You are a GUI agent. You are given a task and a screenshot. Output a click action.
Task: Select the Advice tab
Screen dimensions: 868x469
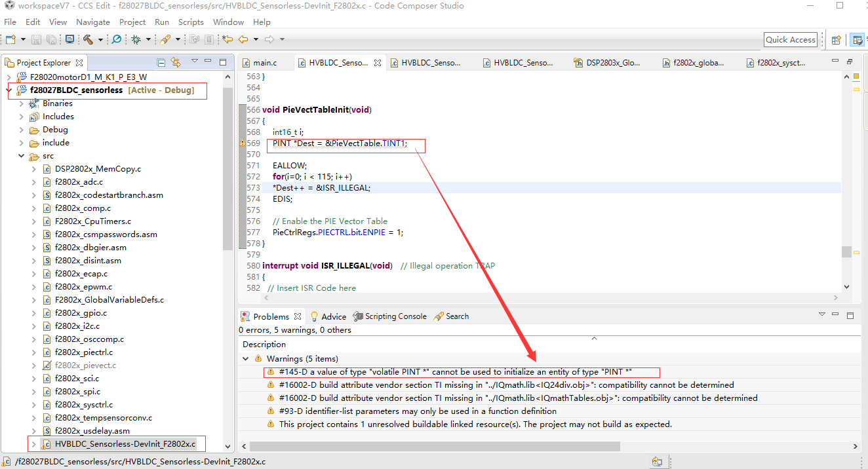coord(328,316)
